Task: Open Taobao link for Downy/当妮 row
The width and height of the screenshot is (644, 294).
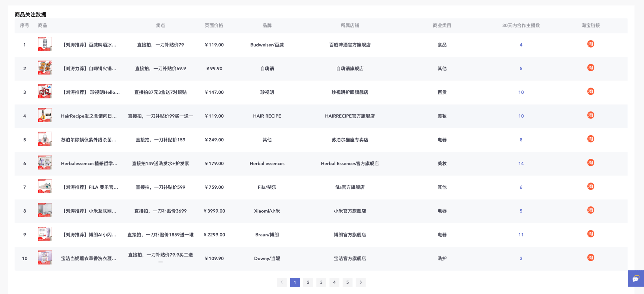Action: (591, 258)
